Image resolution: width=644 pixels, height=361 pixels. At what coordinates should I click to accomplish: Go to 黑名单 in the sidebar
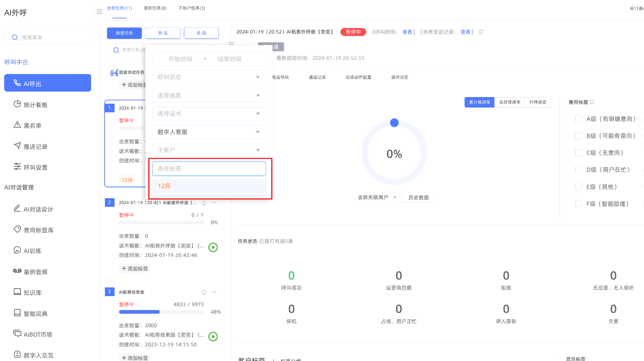32,125
